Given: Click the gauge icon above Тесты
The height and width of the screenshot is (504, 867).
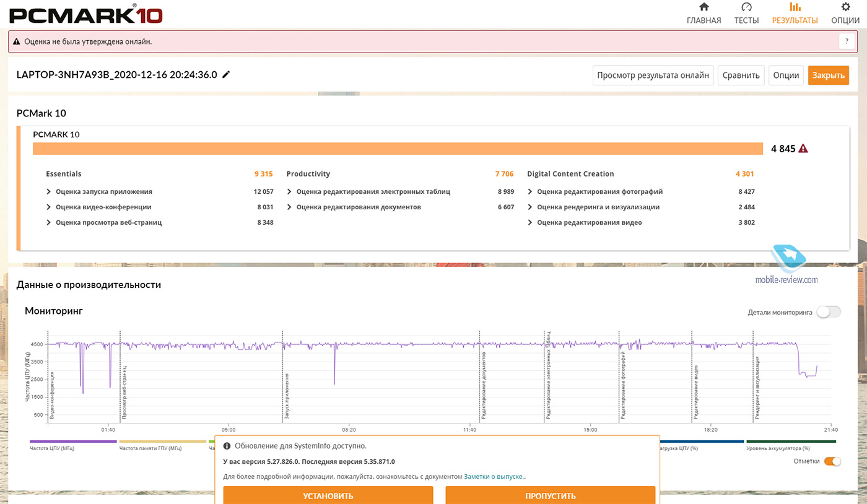Looking at the screenshot, I should [746, 7].
